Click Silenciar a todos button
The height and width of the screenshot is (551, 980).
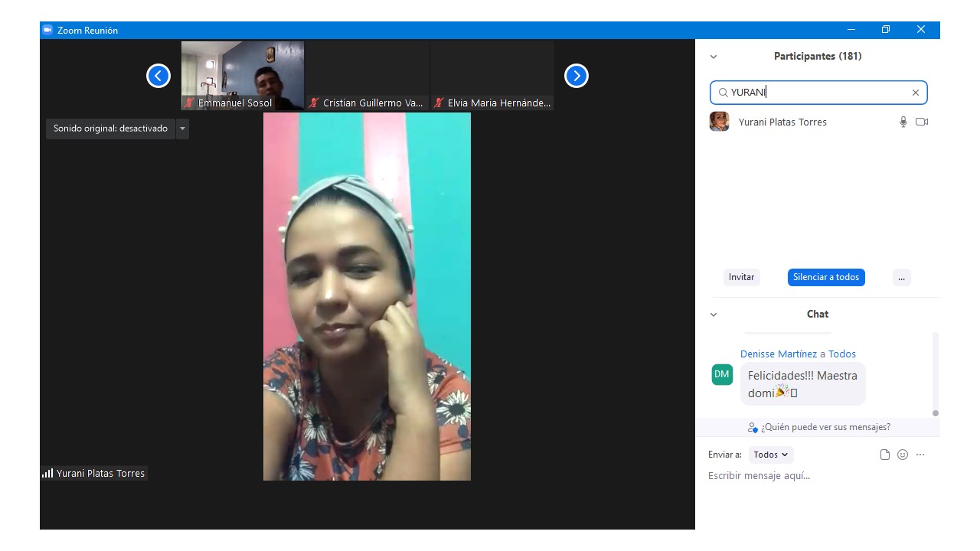point(826,277)
